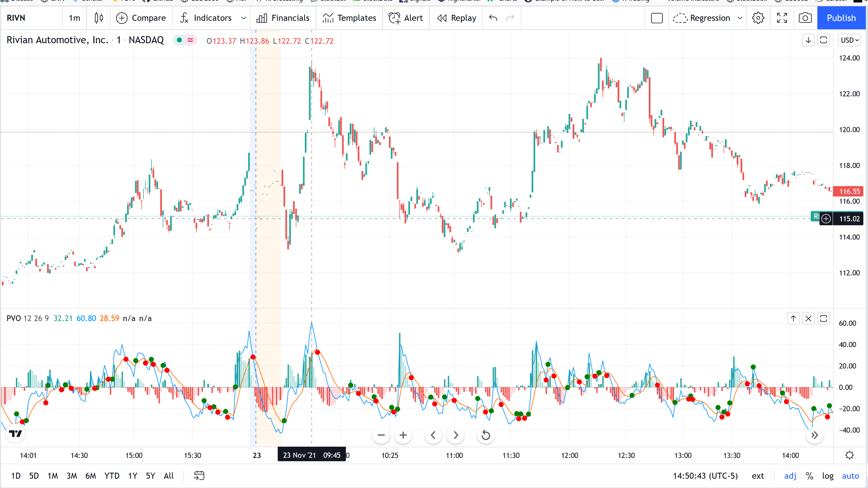The width and height of the screenshot is (868, 488).
Task: Open the Regression layout cloud menu
Action: click(702, 18)
